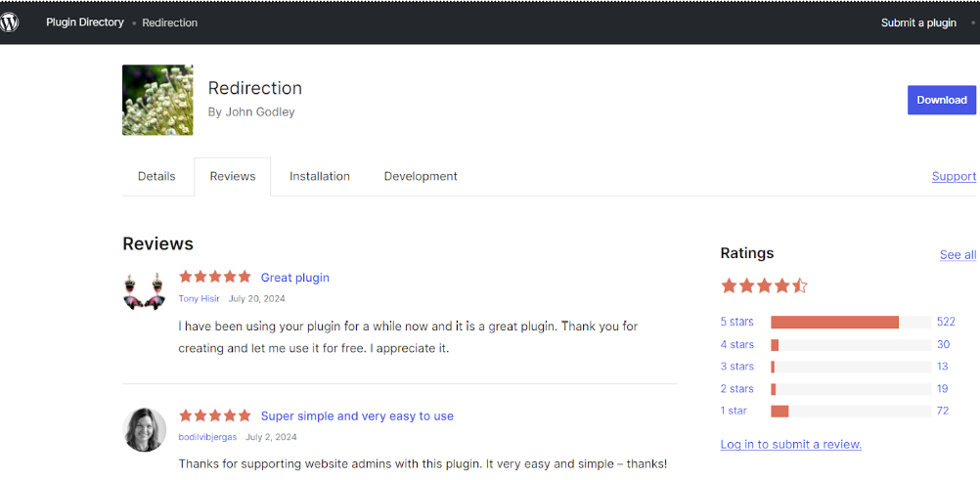Click bodilvibjergas avatar photo
Viewport: 980px width, 480px height.
coord(145,429)
